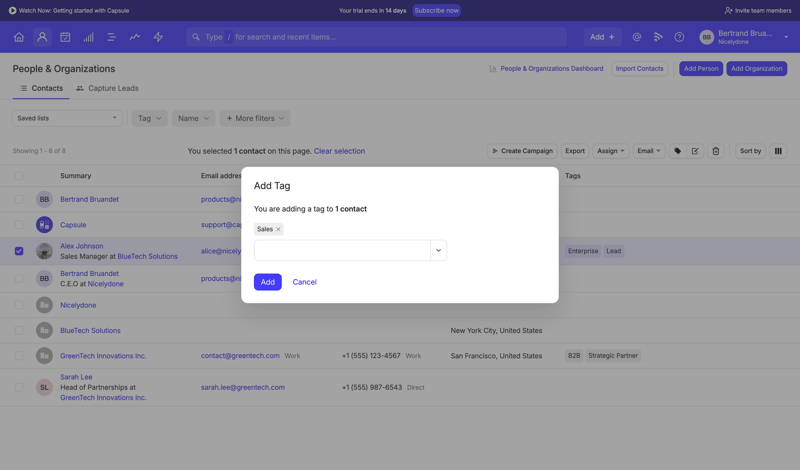
Task: Click the Sarah Lee SL avatar
Action: coord(44,387)
